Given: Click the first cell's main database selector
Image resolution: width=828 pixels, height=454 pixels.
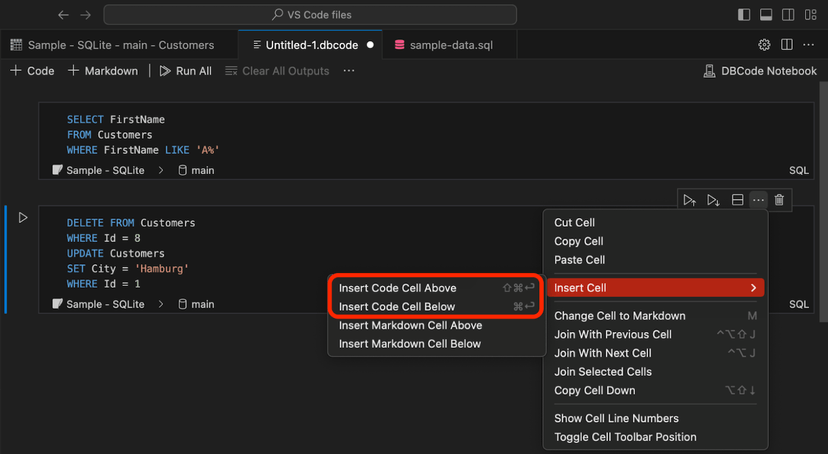Looking at the screenshot, I should [x=196, y=170].
